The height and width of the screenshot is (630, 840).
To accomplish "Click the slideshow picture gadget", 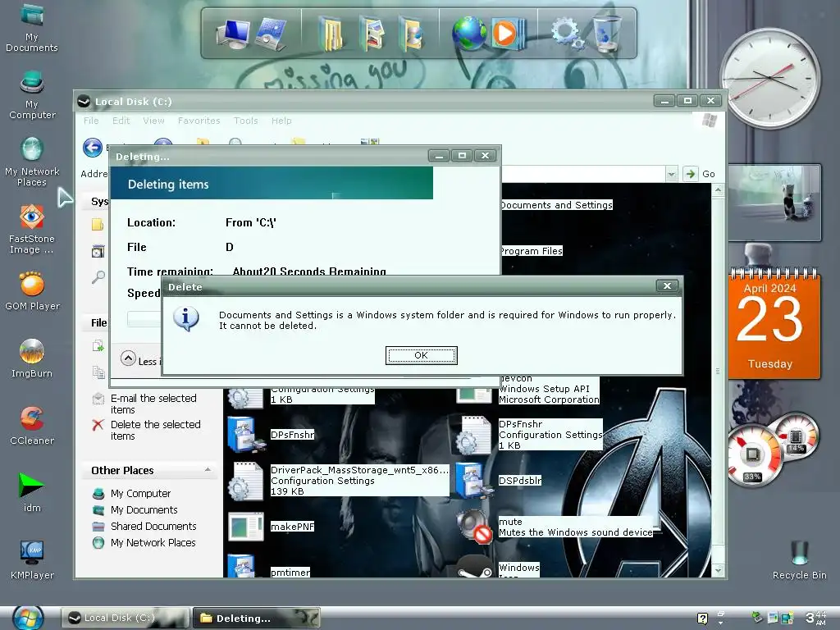I will 774,203.
